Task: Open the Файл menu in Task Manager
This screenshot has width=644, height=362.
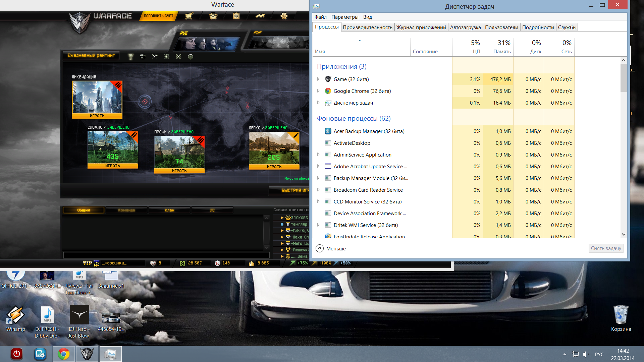Action: [320, 17]
